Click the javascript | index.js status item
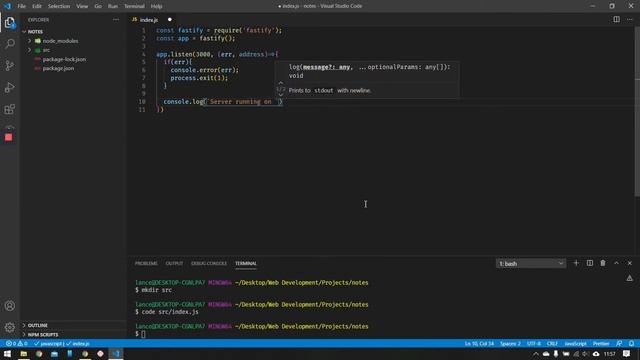The height and width of the screenshot is (360, 640). pos(62,344)
